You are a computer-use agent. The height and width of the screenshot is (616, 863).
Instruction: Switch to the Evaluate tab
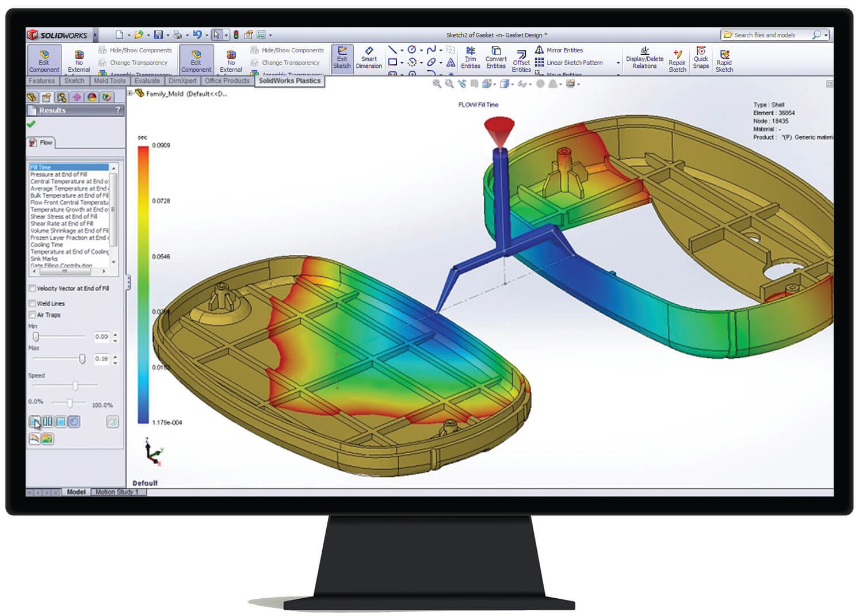click(147, 81)
